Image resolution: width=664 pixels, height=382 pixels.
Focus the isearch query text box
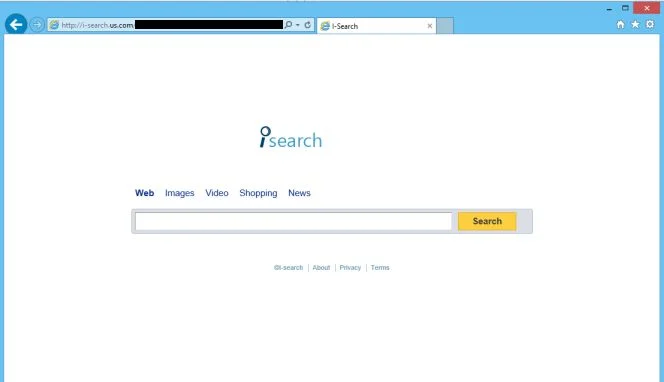coord(293,221)
